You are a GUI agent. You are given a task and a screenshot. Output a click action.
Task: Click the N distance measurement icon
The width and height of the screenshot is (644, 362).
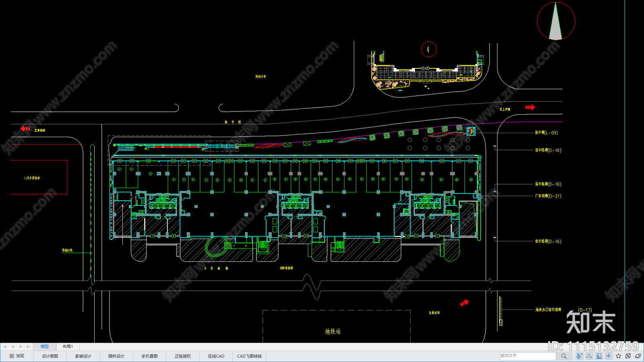pyautogui.click(x=589, y=356)
